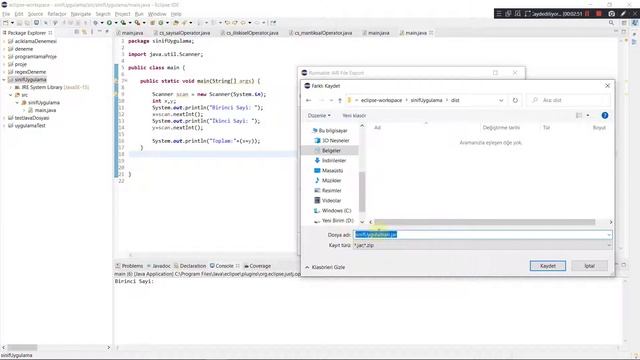Click the Open Perspective icon
The width and height of the screenshot is (640, 360).
point(624,23)
